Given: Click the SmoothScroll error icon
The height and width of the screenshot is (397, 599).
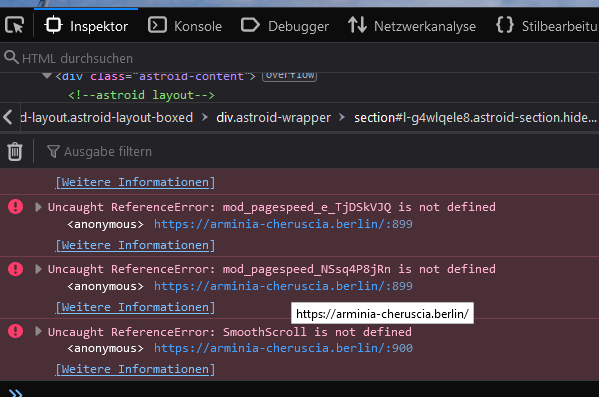Looking at the screenshot, I should tap(16, 331).
